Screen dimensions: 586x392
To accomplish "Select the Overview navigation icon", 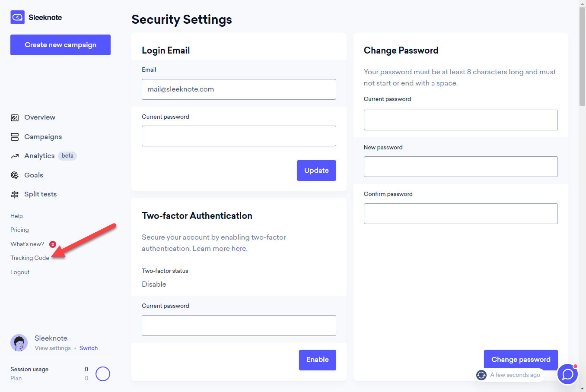I will 15,117.
